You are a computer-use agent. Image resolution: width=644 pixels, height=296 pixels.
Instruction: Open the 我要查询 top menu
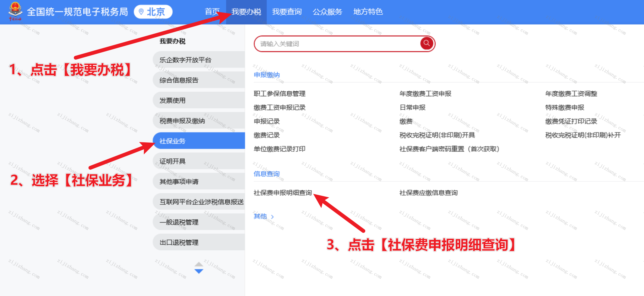[287, 12]
